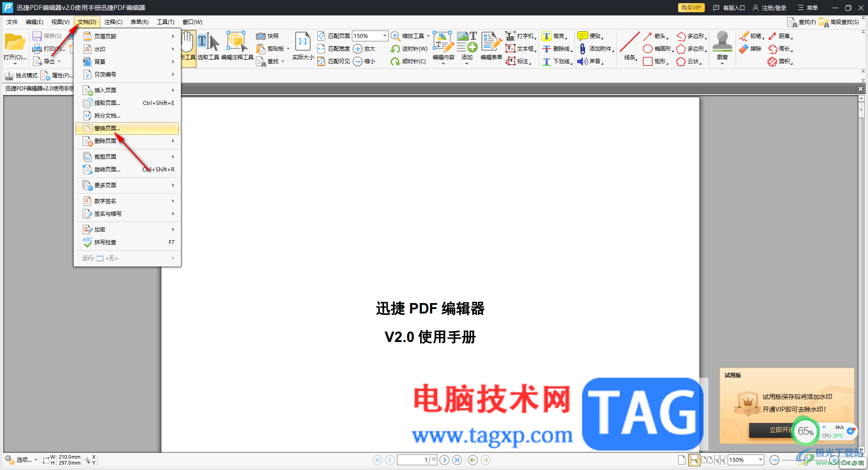The image size is (868, 470).
Task: Select the 擦除 eraser tool
Action: coord(750,49)
